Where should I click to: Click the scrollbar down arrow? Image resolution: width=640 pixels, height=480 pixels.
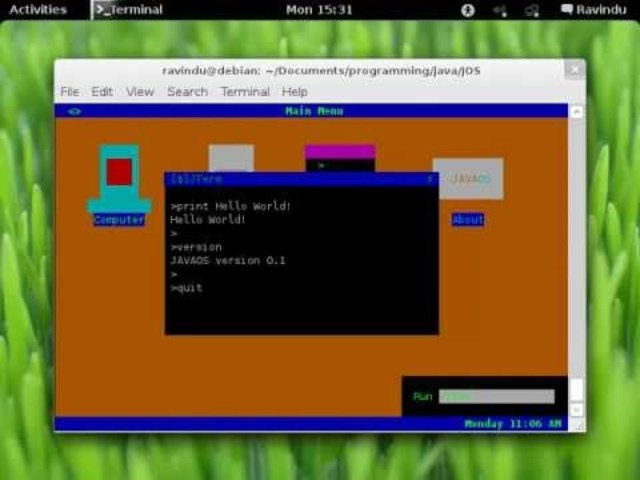coord(576,409)
